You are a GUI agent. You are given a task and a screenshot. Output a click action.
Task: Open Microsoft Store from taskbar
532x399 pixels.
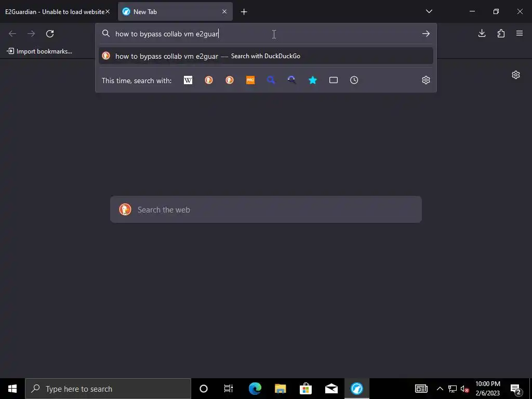[305, 389]
